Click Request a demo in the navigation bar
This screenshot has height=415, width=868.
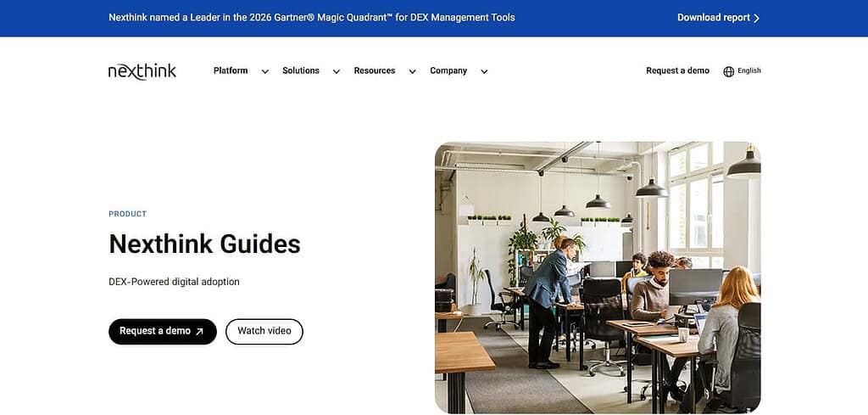tap(677, 71)
